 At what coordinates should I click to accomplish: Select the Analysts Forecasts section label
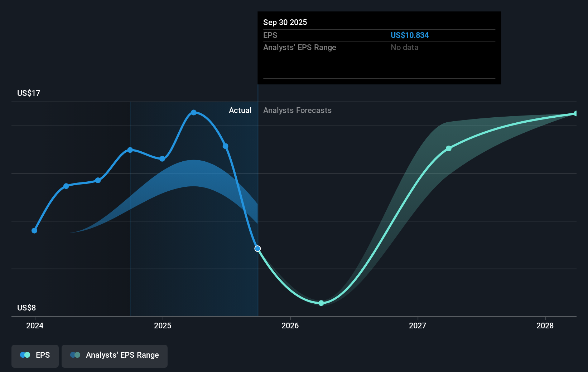tap(297, 111)
